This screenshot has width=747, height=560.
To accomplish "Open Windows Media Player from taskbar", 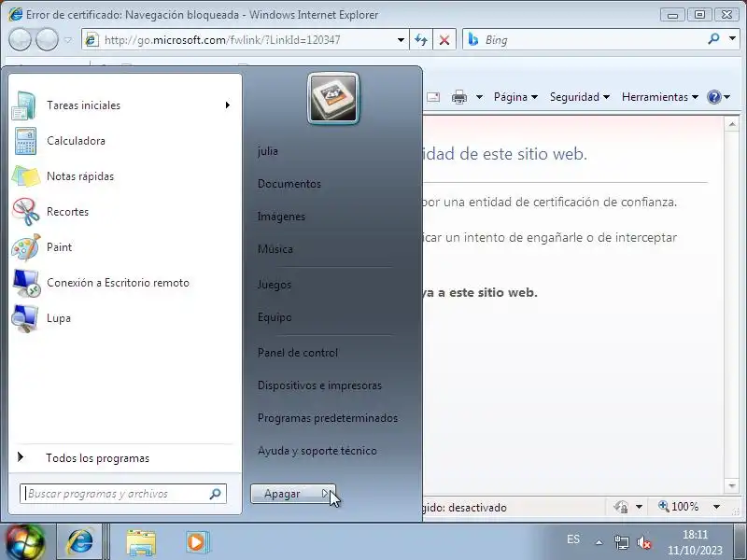I will (x=196, y=542).
